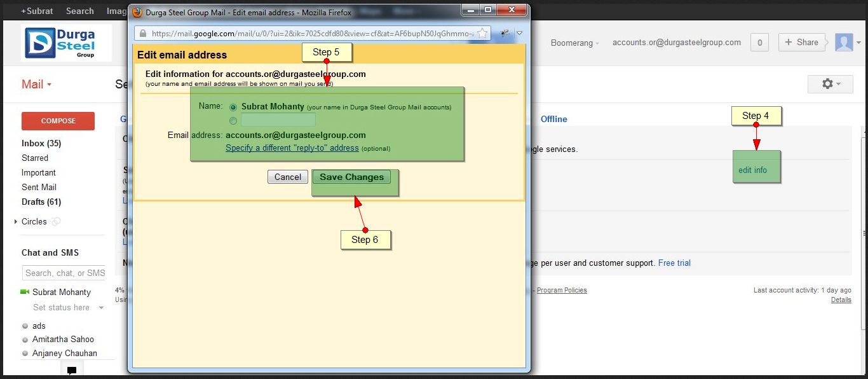Screen dimensions: 868x379
Task: Click the Search, chat, or SMS field
Action: click(x=64, y=273)
